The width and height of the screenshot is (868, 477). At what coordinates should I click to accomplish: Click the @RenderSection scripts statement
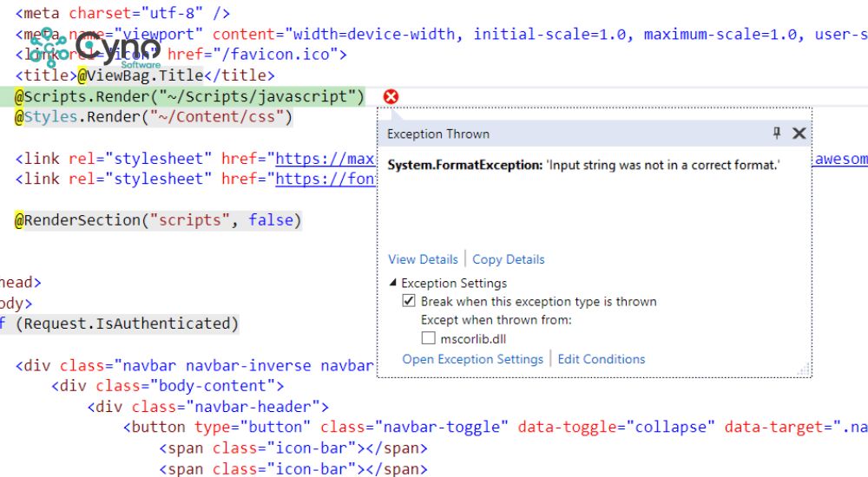[x=157, y=220]
